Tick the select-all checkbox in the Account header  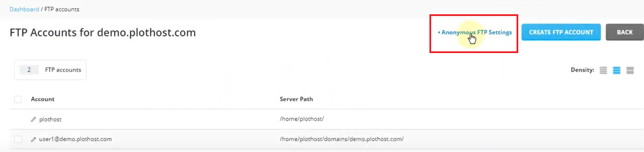point(18,99)
